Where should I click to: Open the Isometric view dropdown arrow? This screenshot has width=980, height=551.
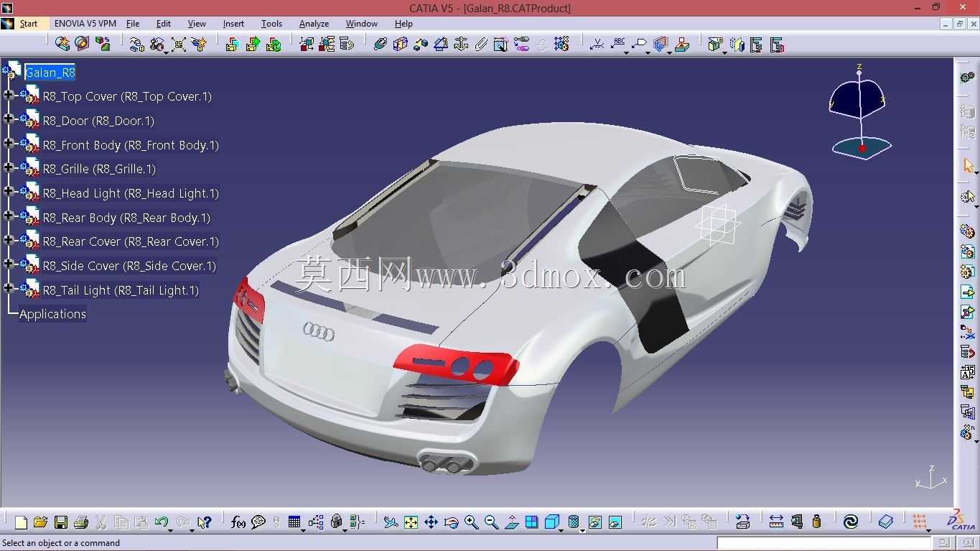[x=561, y=529]
